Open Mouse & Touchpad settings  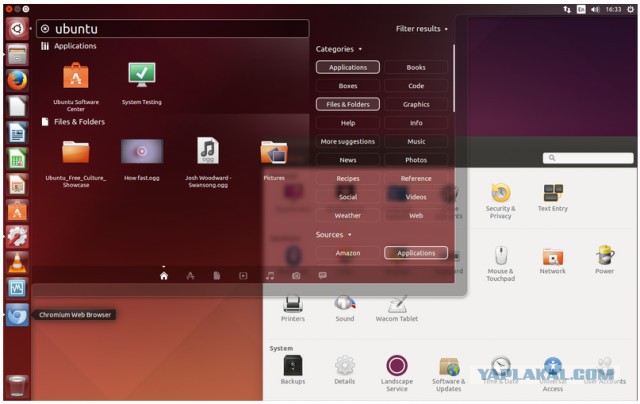pyautogui.click(x=500, y=264)
